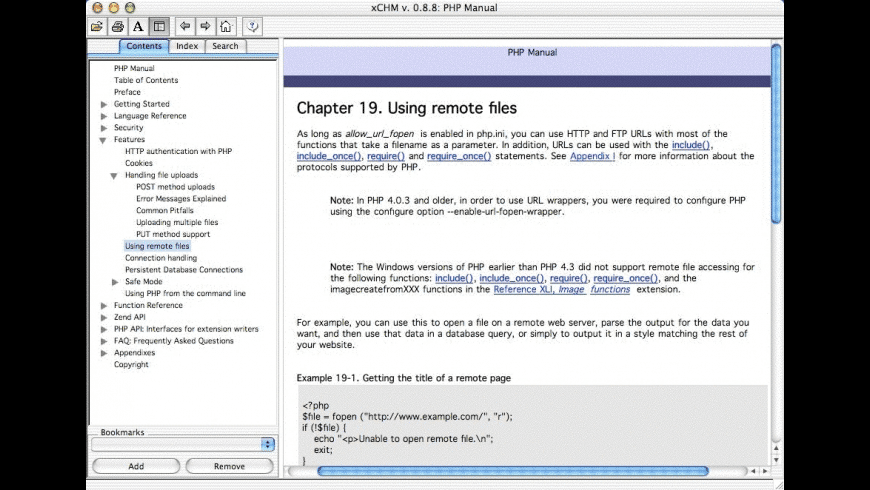Select Uploading multiple files entry
Screen dimensions: 870x490
pos(177,222)
